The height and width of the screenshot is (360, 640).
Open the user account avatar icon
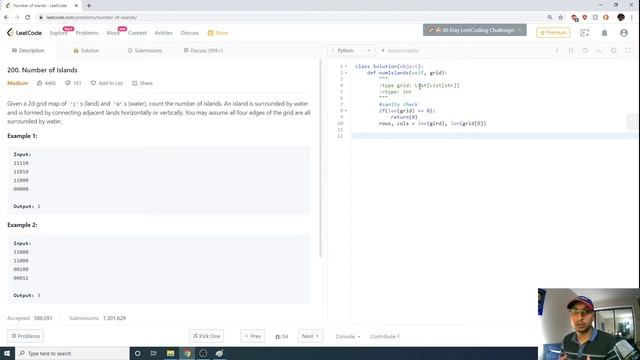(x=624, y=33)
